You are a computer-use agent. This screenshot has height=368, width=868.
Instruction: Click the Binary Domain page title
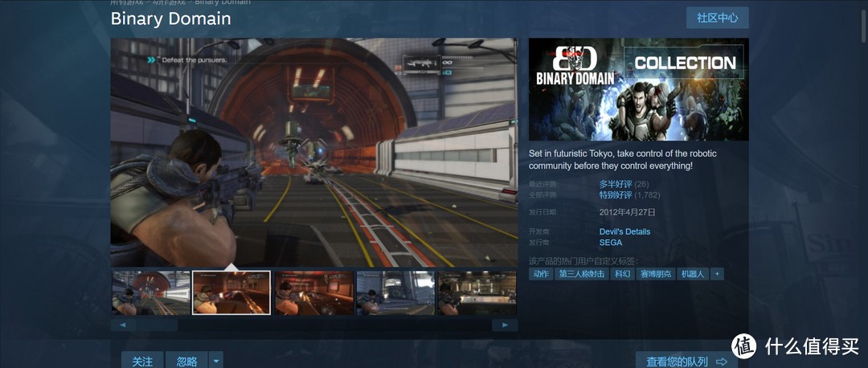click(x=170, y=18)
